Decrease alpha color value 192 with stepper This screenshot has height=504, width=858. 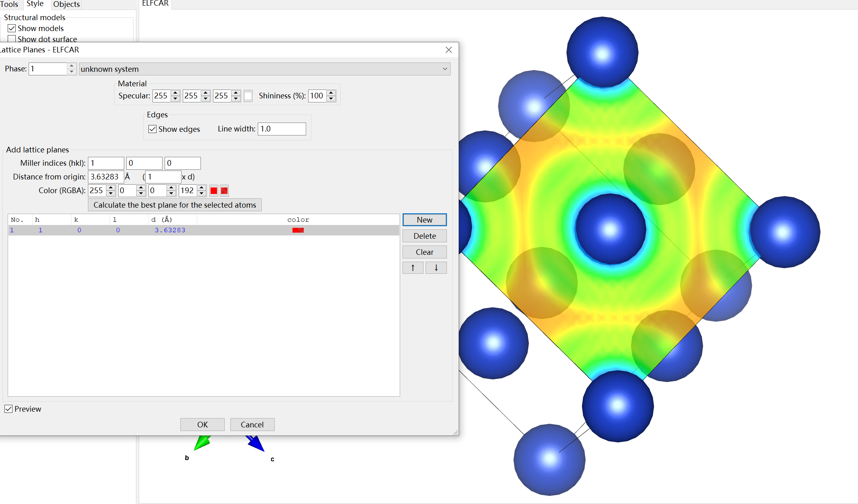pos(202,194)
